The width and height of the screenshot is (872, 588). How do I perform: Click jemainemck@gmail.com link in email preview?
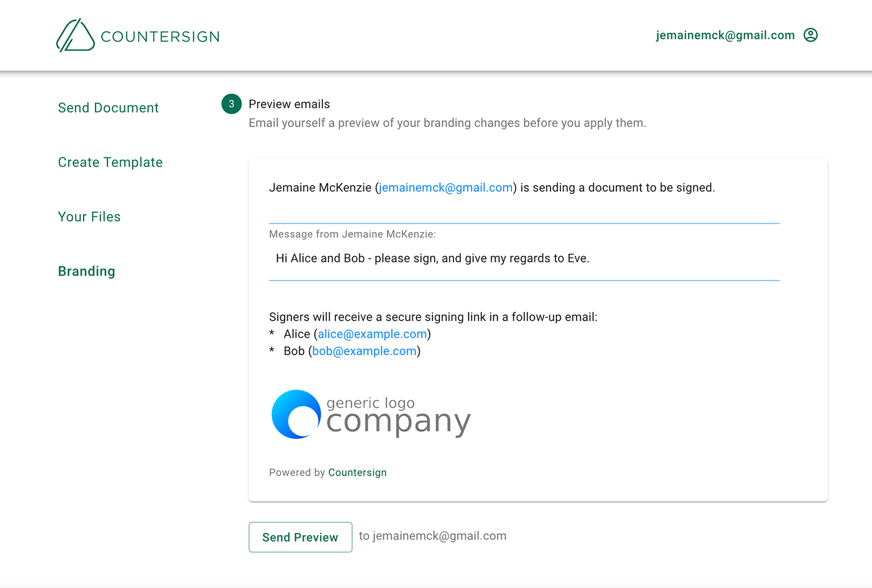(446, 188)
